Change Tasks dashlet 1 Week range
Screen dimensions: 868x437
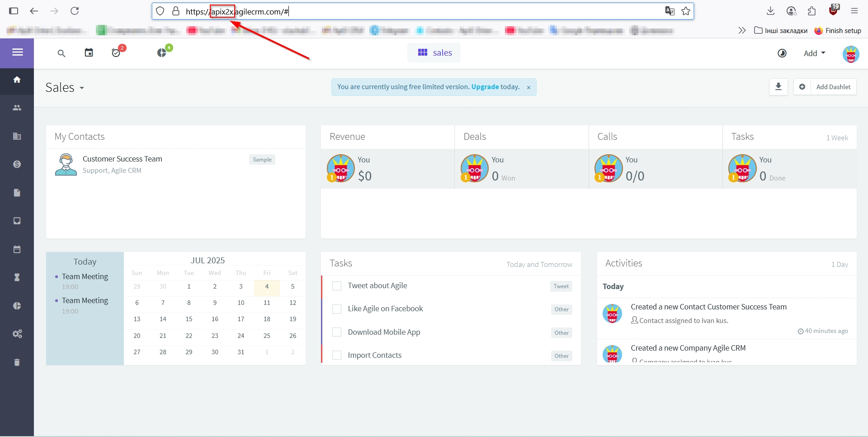pyautogui.click(x=837, y=138)
